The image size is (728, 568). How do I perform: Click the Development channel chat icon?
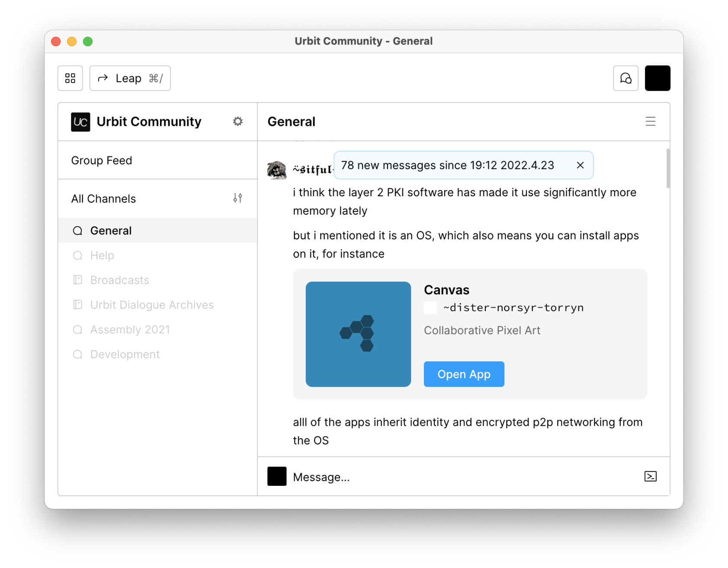click(77, 354)
